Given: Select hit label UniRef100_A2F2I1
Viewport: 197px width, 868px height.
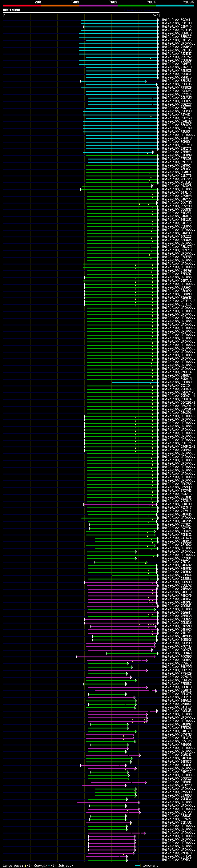Looking at the screenshot, I should pos(177,697).
